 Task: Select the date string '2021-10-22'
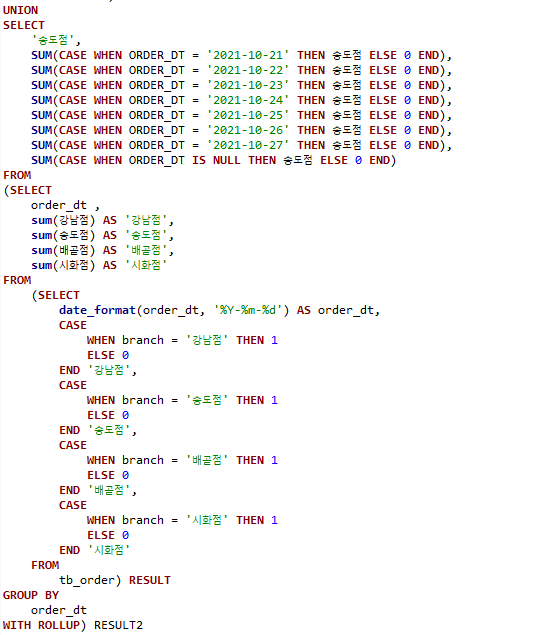(x=248, y=70)
